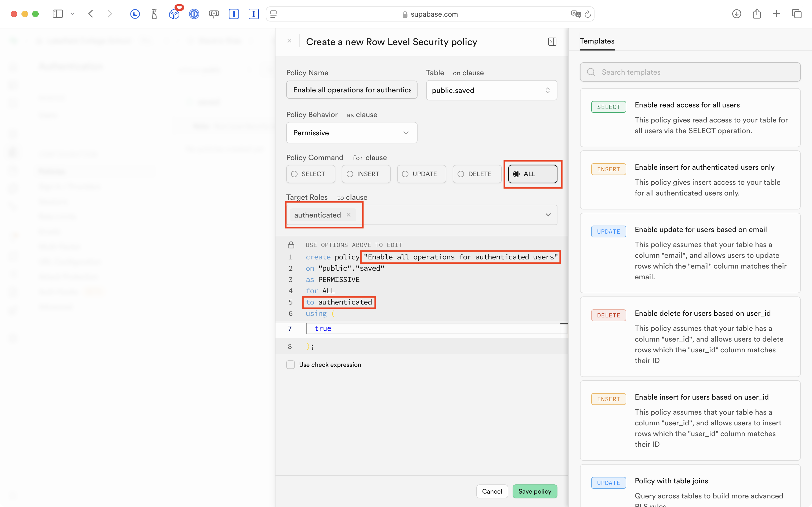Switch to the Templates tab
This screenshot has width=812, height=507.
597,41
